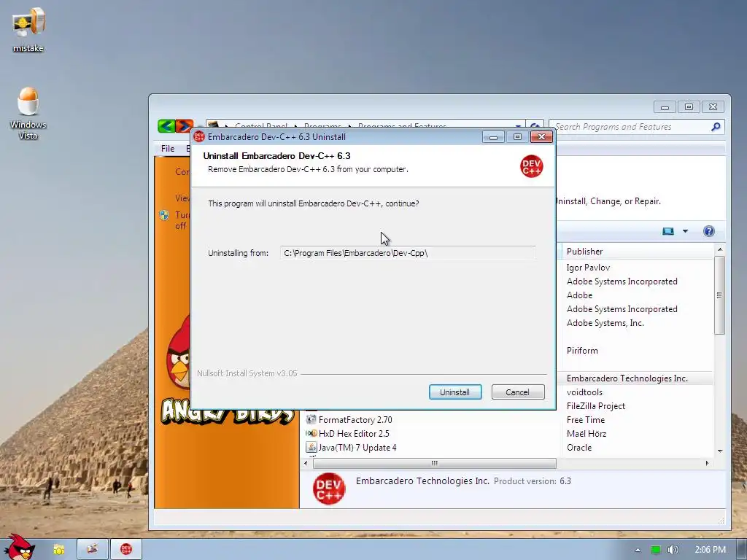
Task: Click the Windows shield icon in the left sidebar
Action: [164, 215]
